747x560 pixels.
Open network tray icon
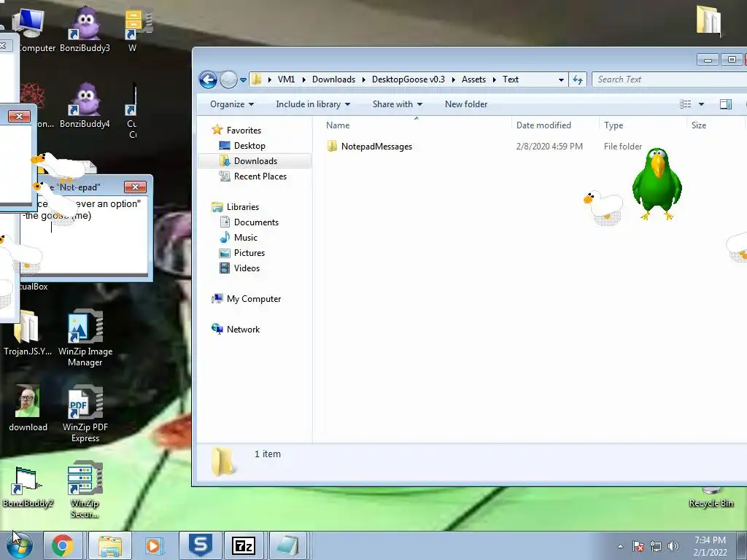coord(656,546)
